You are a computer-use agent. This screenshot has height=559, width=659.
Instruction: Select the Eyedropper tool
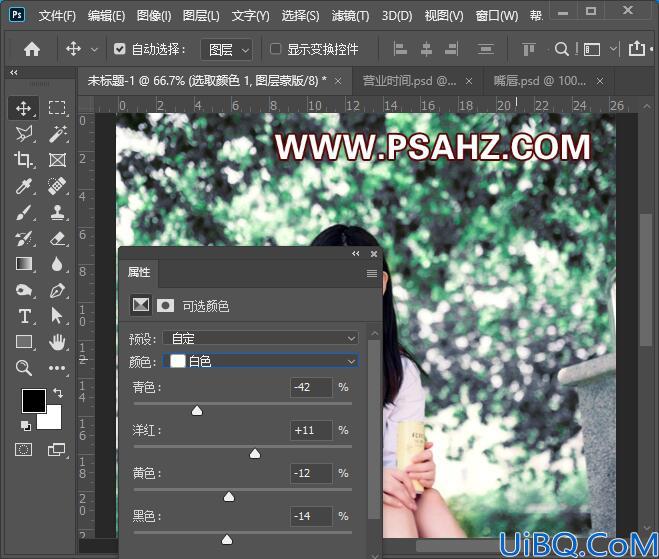(24, 186)
